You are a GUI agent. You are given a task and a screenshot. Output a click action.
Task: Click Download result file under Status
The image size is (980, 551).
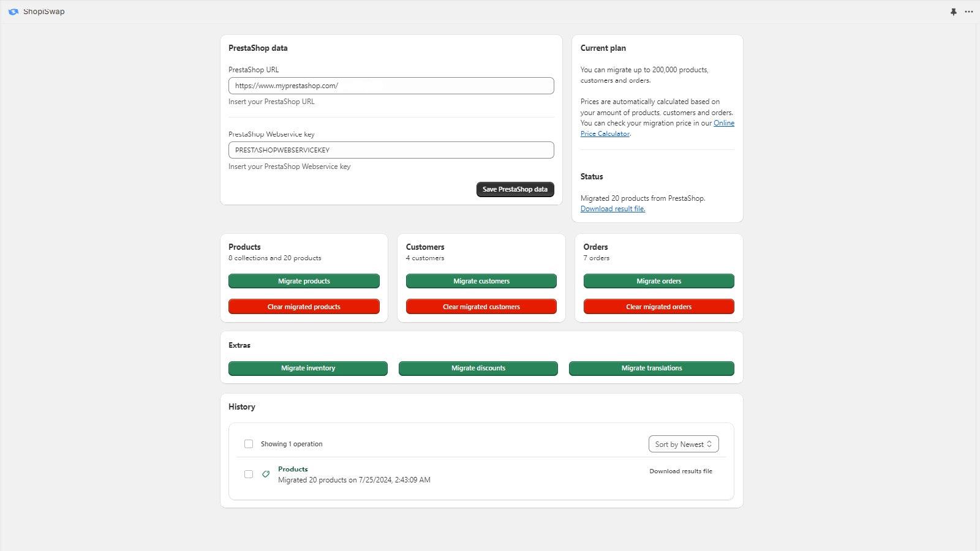click(x=612, y=208)
